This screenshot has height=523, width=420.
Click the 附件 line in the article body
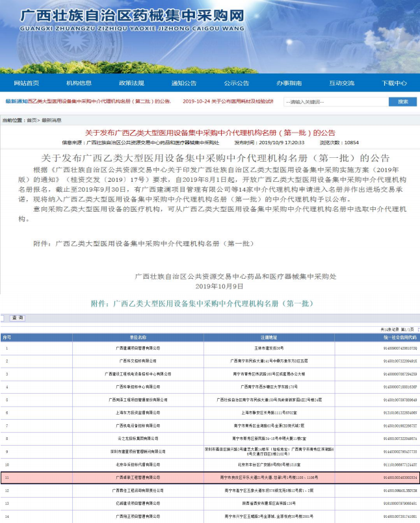pos(144,244)
